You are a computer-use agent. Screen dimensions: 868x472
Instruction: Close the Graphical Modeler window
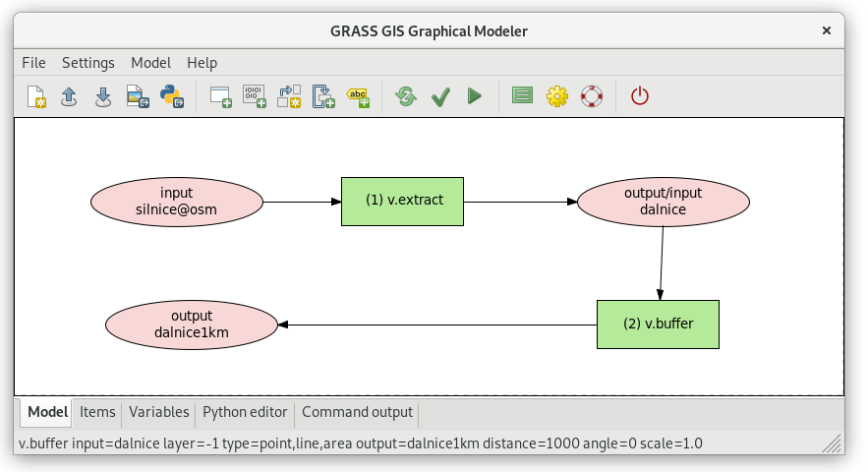(x=827, y=31)
